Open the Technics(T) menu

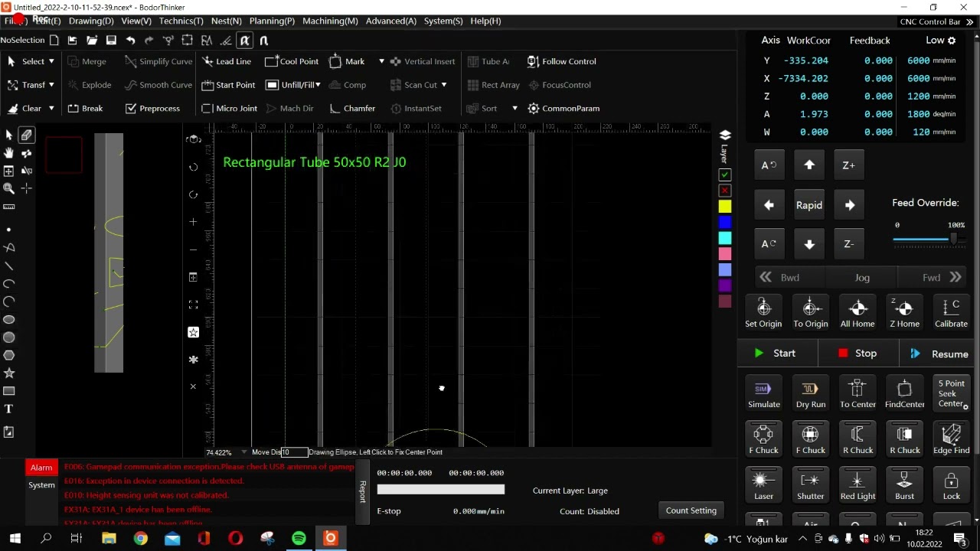(181, 21)
